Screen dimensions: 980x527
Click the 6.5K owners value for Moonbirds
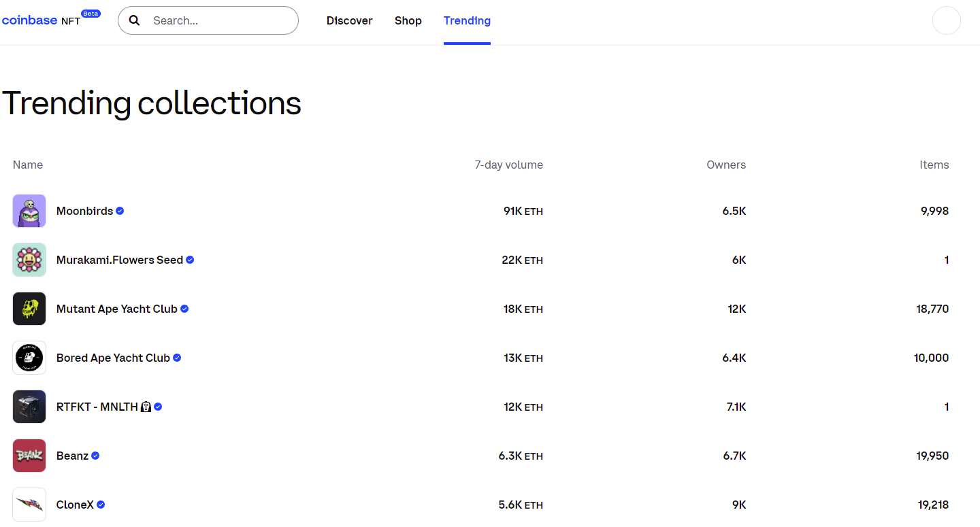[x=734, y=211]
